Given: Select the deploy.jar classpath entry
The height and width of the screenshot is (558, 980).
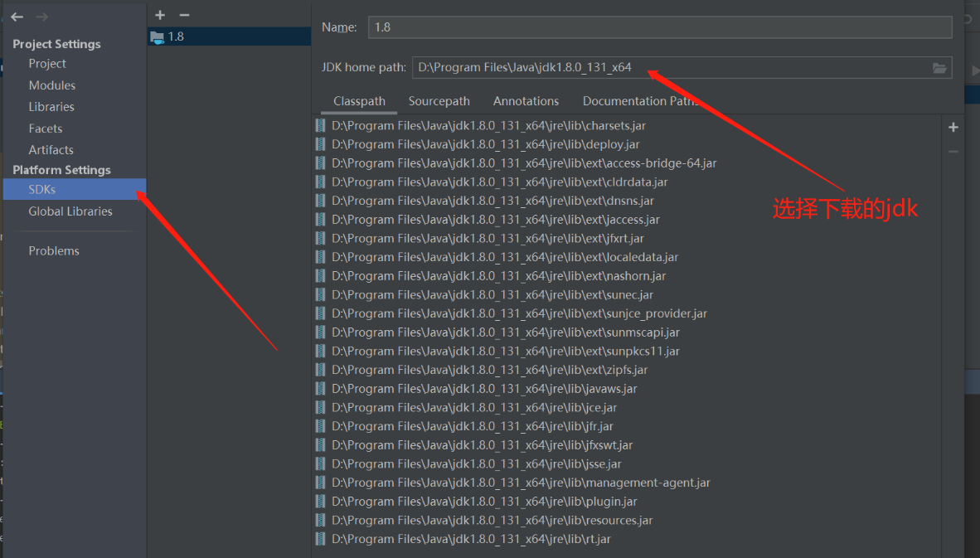Looking at the screenshot, I should pos(486,144).
